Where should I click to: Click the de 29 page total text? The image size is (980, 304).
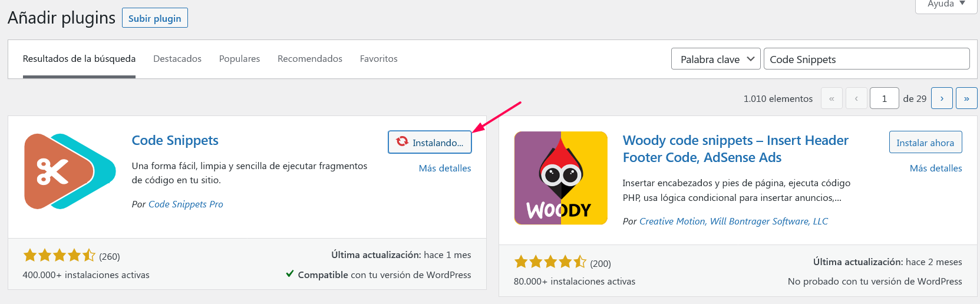(x=915, y=98)
